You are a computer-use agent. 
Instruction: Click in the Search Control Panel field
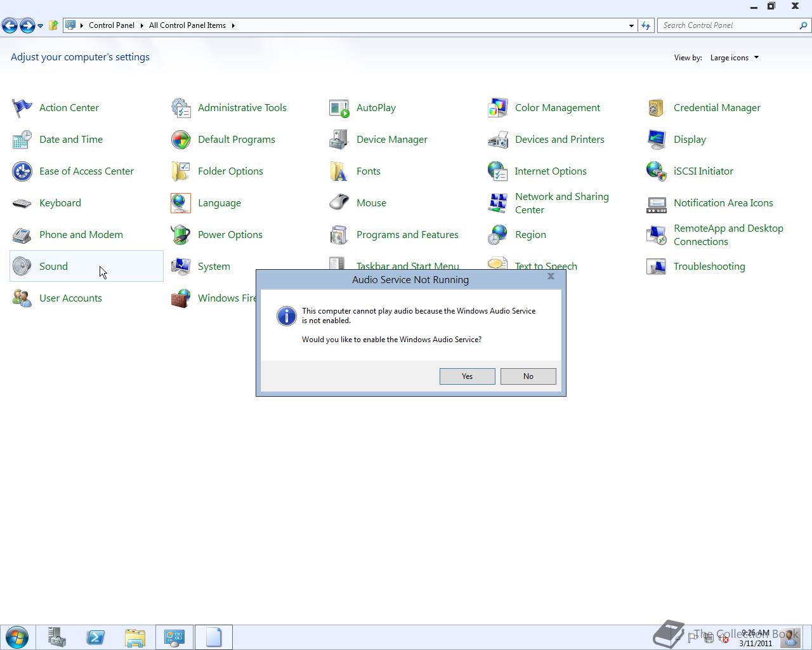728,25
